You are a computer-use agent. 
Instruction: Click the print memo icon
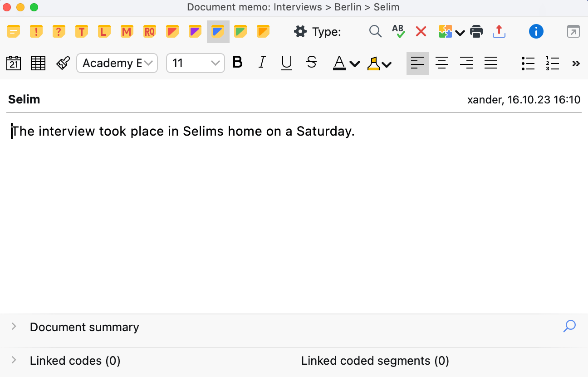tap(476, 32)
